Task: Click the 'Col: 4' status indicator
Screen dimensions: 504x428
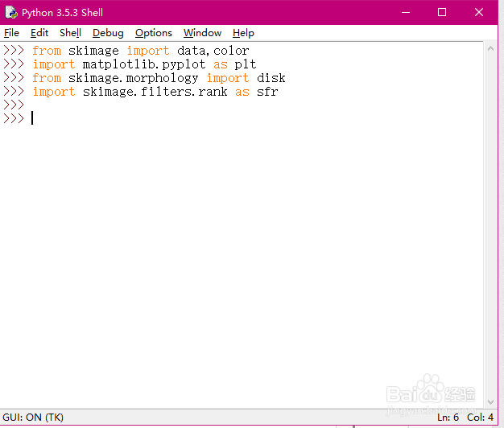Action: click(x=480, y=417)
